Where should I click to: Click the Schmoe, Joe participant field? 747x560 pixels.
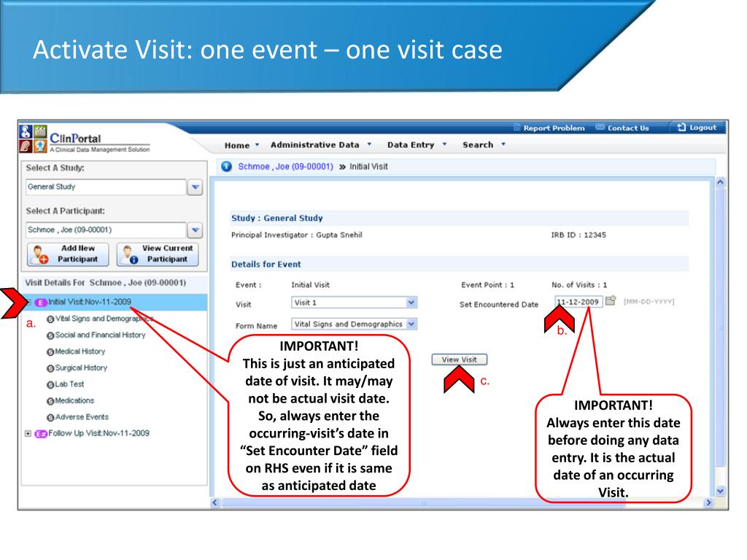[106, 230]
